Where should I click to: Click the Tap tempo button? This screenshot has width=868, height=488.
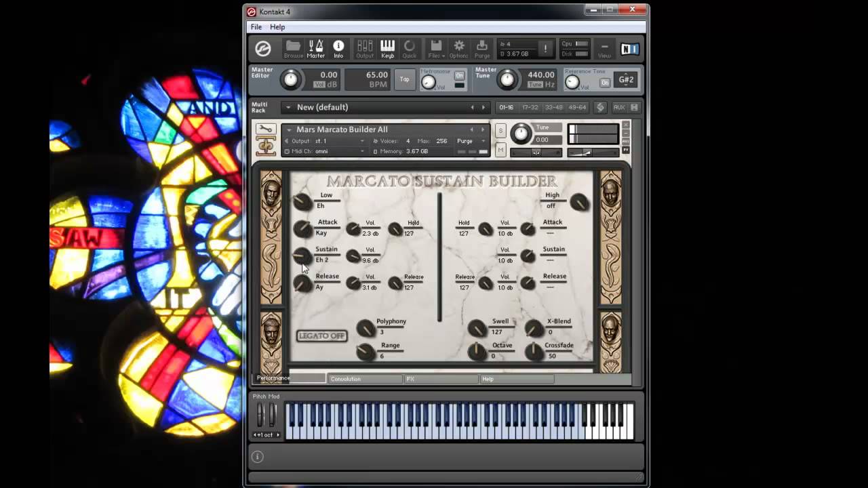(x=404, y=79)
